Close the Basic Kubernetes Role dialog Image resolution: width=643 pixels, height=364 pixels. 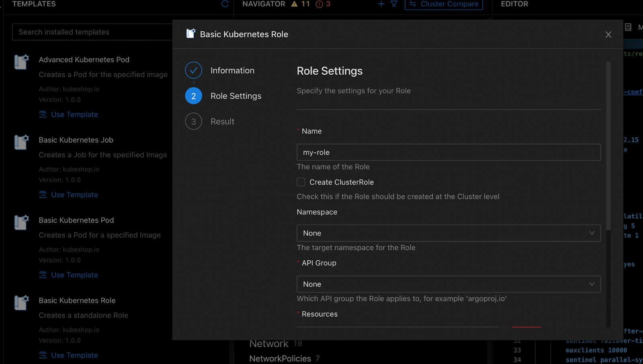[608, 35]
